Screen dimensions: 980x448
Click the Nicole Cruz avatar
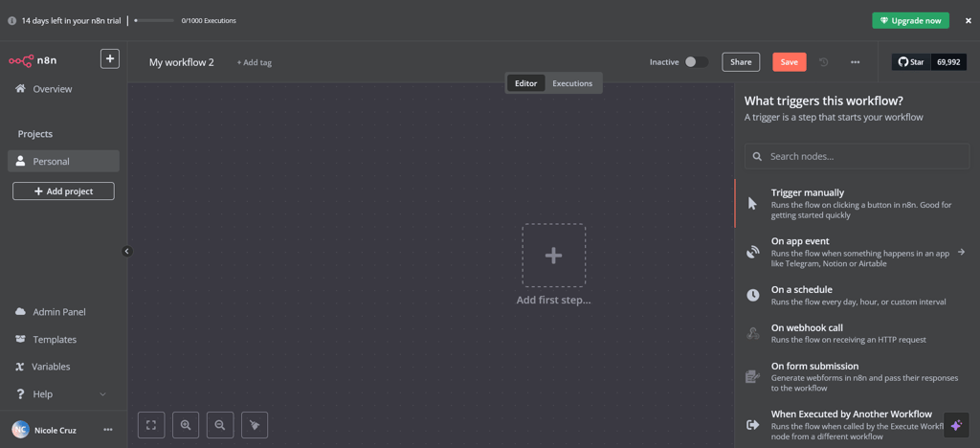20,430
